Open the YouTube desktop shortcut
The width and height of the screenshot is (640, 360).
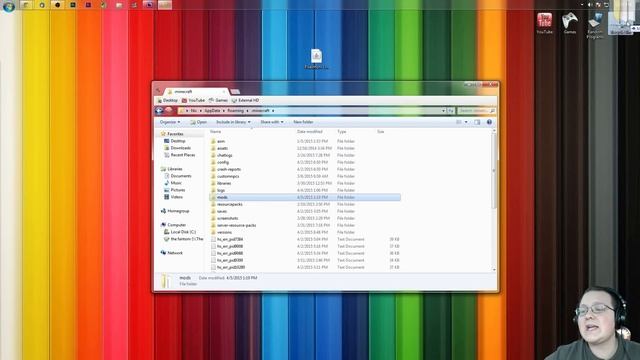click(x=544, y=23)
